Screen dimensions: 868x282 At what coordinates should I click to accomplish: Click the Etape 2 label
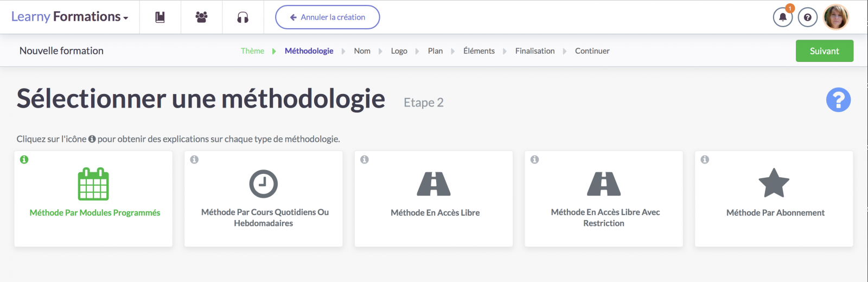pyautogui.click(x=424, y=103)
